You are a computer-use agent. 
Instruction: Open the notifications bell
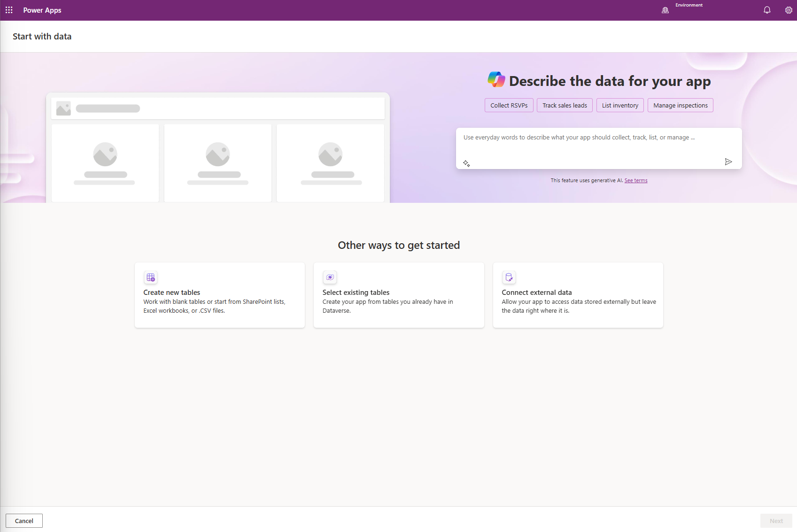pyautogui.click(x=767, y=10)
